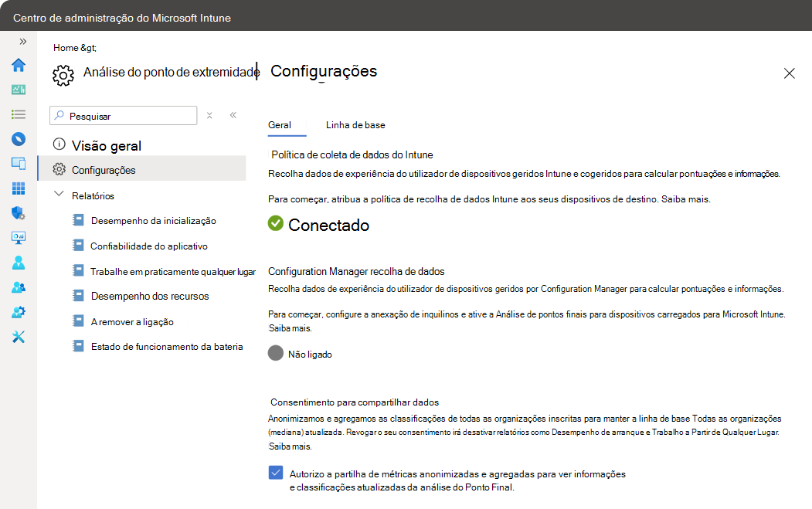The image size is (812, 509).
Task: Collapse the Relatórios section chevron
Action: (x=59, y=194)
